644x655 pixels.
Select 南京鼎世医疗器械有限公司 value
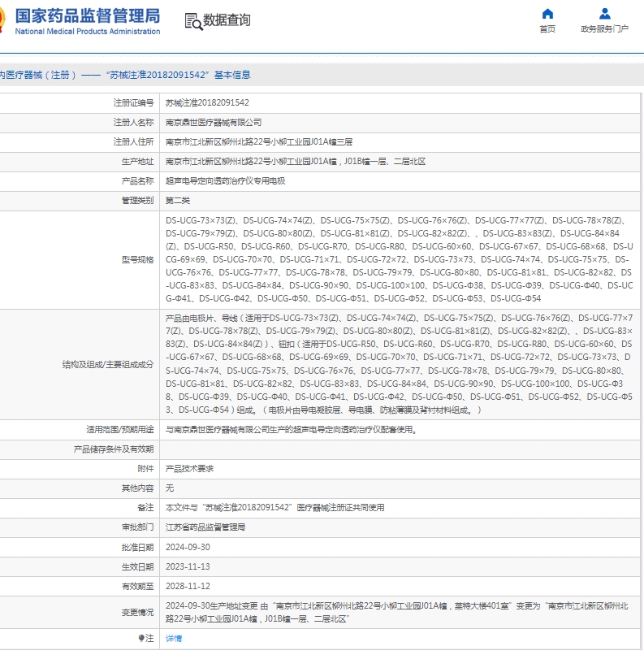coord(214,123)
